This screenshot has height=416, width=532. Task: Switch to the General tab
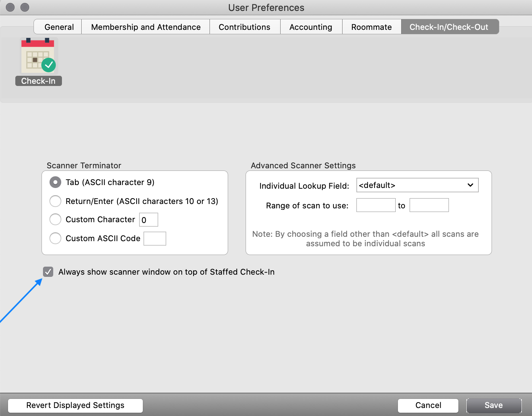tap(58, 27)
